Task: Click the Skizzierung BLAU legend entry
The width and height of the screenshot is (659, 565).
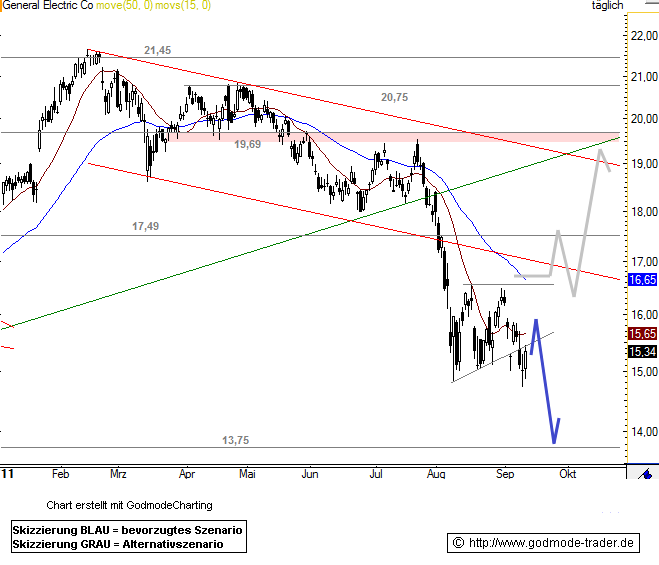Action: [x=127, y=529]
